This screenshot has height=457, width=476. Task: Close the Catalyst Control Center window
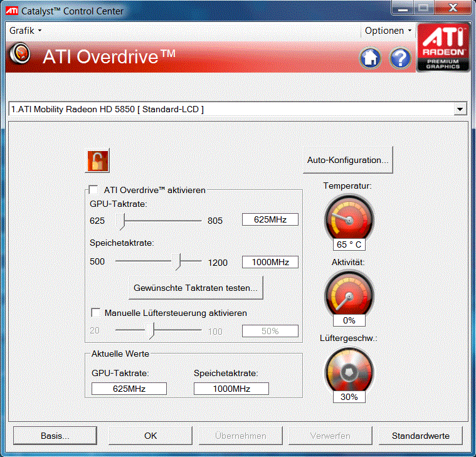(x=453, y=8)
